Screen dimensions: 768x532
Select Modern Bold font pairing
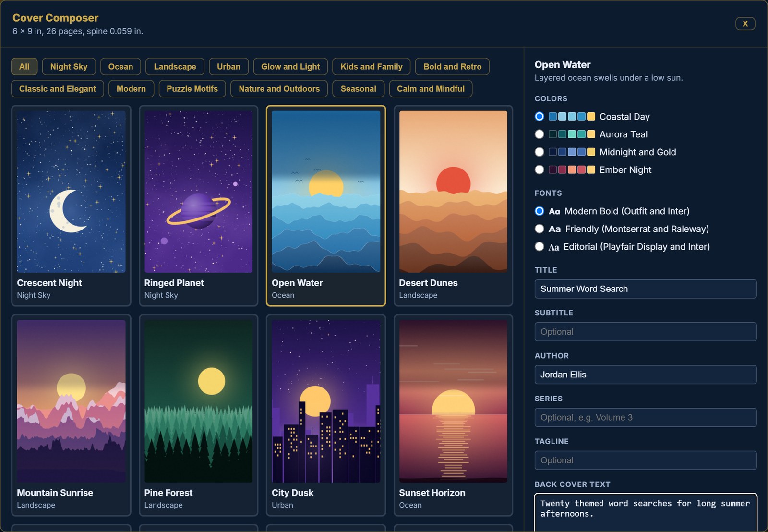[540, 211]
